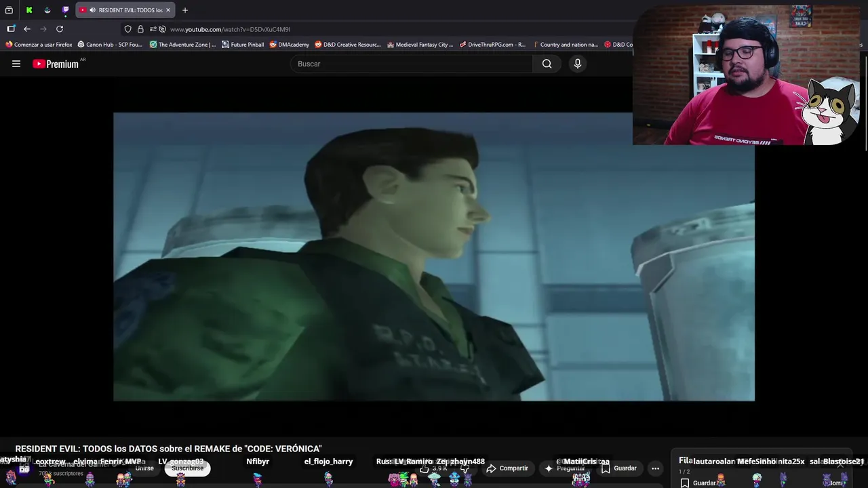Click the Buscar search field
The width and height of the screenshot is (868, 488).
pyautogui.click(x=411, y=64)
